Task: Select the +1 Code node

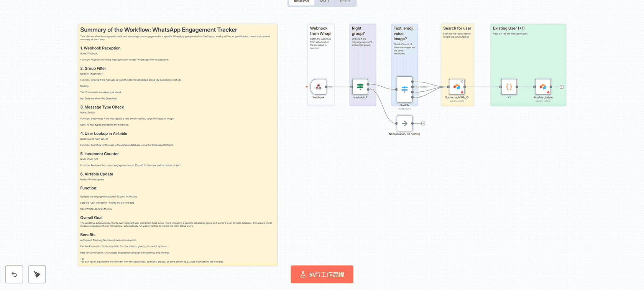Action: tap(509, 87)
